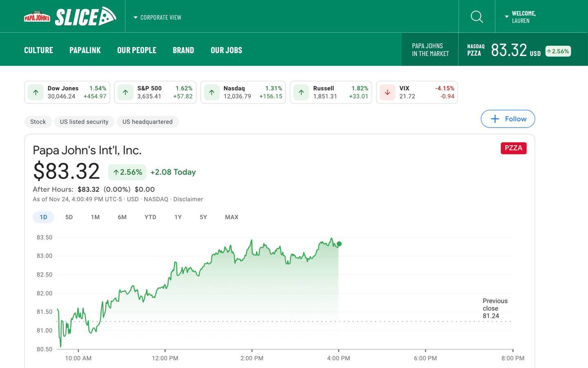Expand the Corporate View dropdown
Screen dimensions: 588x368
pos(158,17)
